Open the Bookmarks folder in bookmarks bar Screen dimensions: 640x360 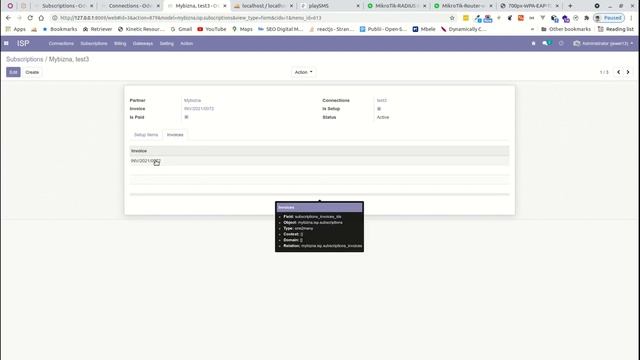click(x=60, y=29)
